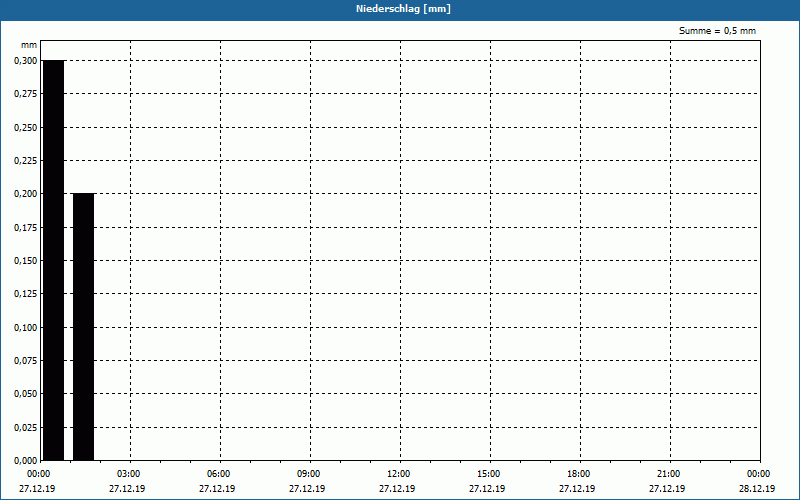
Task: Select the Summe = 0,5 mm label
Action: (717, 31)
